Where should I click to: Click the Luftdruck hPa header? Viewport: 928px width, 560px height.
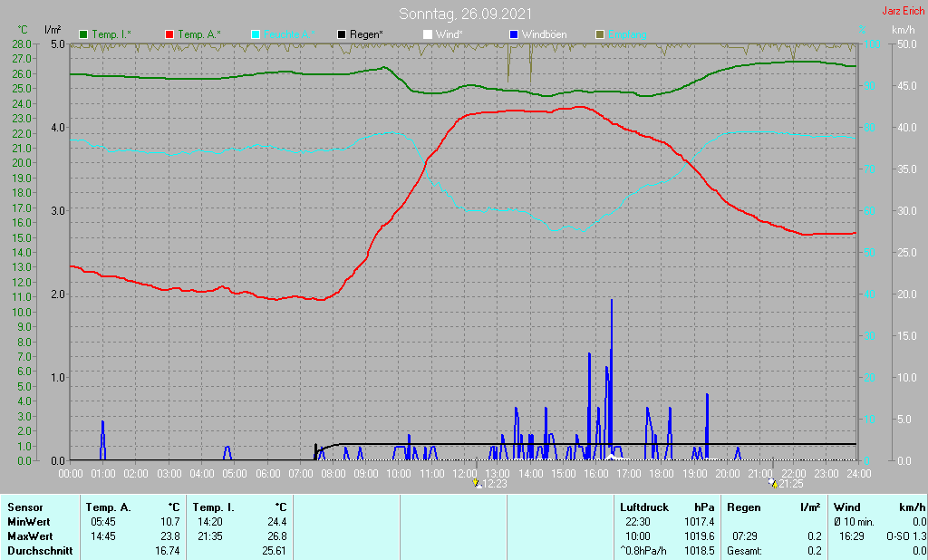(667, 507)
